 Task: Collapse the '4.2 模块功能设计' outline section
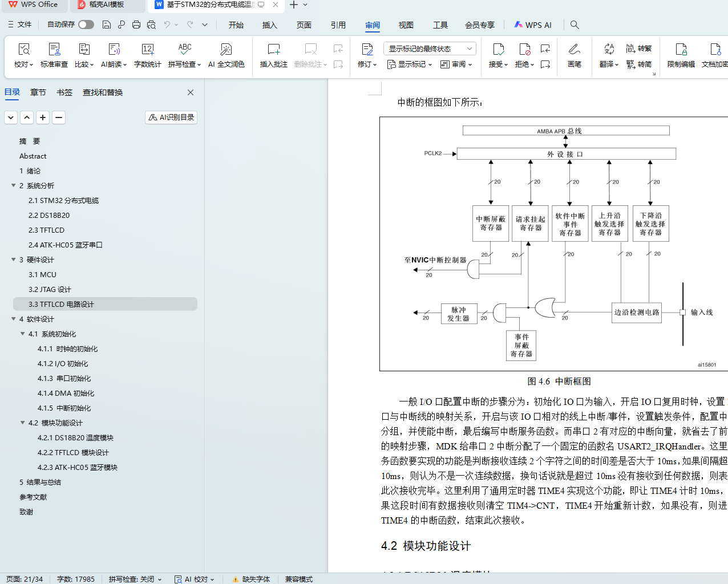[x=23, y=423]
